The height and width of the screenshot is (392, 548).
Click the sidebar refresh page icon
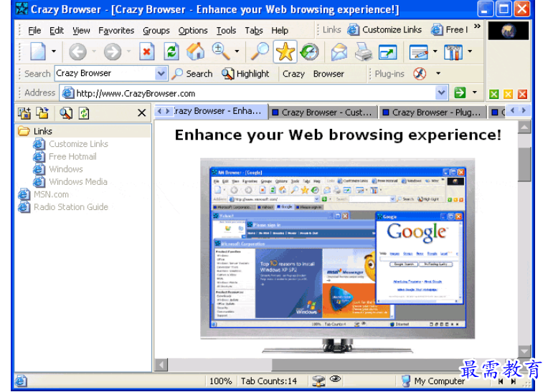[84, 113]
